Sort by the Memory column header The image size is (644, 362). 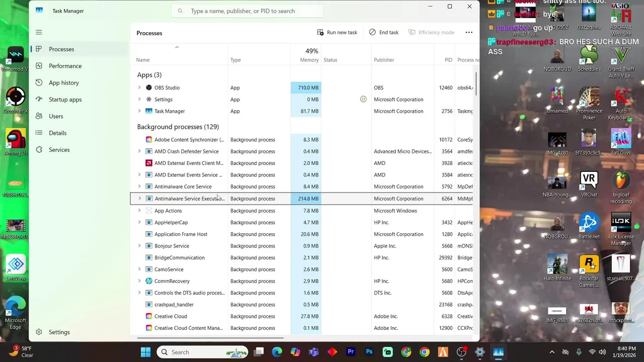tap(306, 55)
